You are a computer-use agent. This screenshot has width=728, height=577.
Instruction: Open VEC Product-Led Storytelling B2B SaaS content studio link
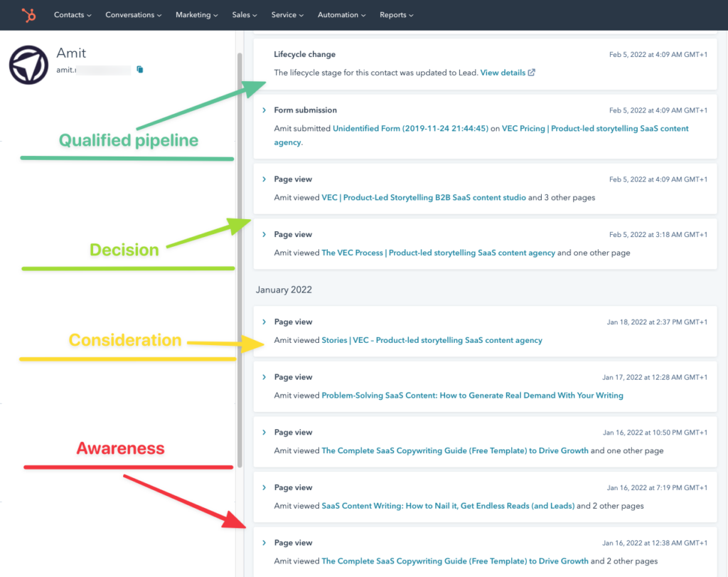424,198
